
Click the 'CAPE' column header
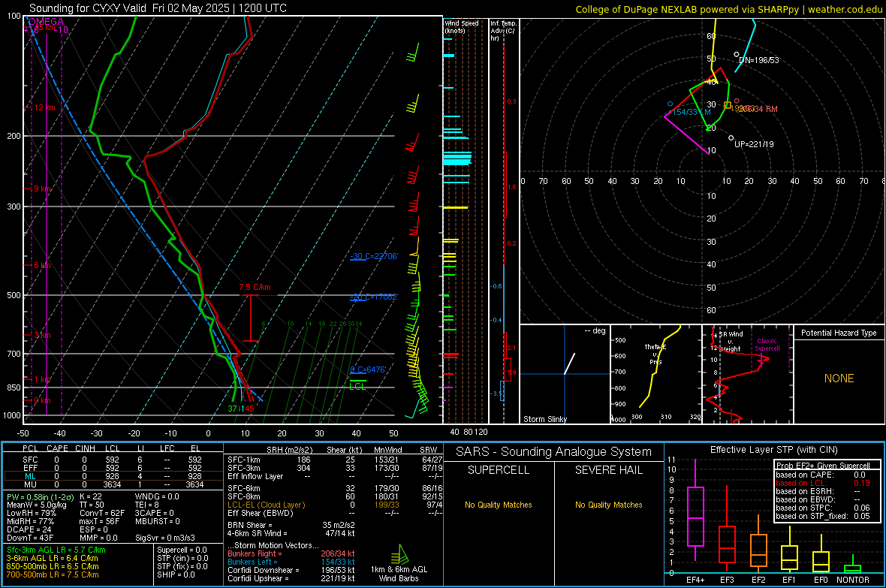[x=57, y=448]
